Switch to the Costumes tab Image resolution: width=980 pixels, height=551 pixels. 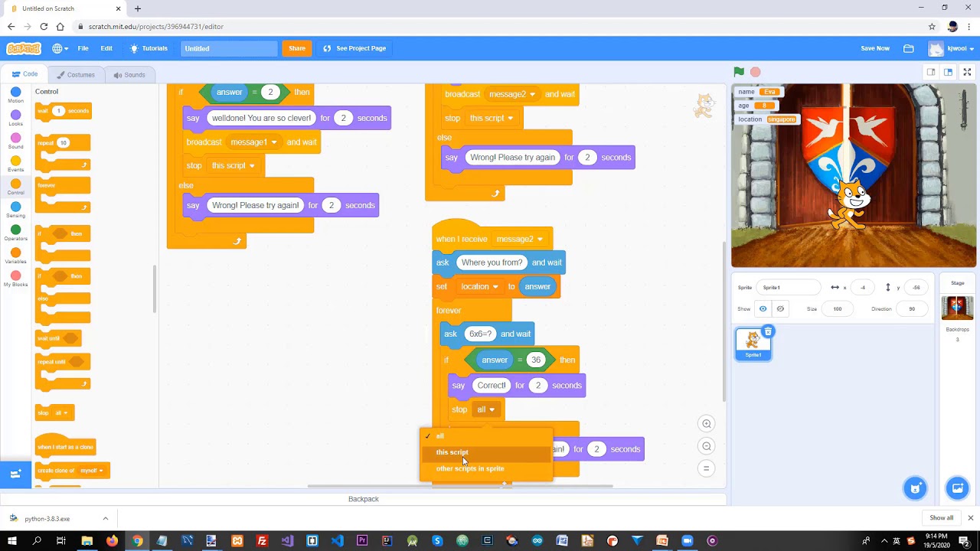click(75, 75)
